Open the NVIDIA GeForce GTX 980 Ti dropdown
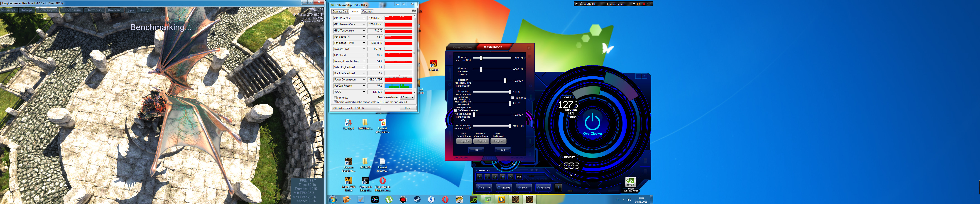Image resolution: width=980 pixels, height=204 pixels. [356, 108]
